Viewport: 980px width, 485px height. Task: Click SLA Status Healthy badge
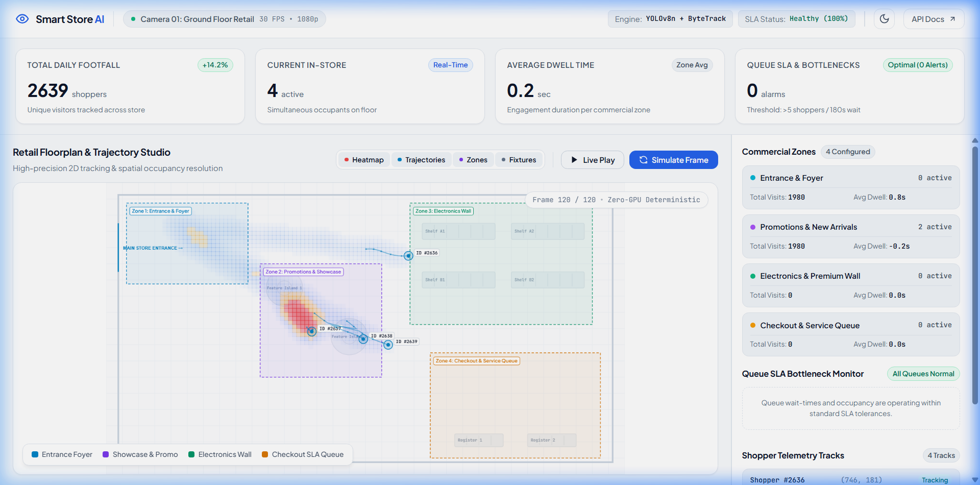(x=796, y=19)
